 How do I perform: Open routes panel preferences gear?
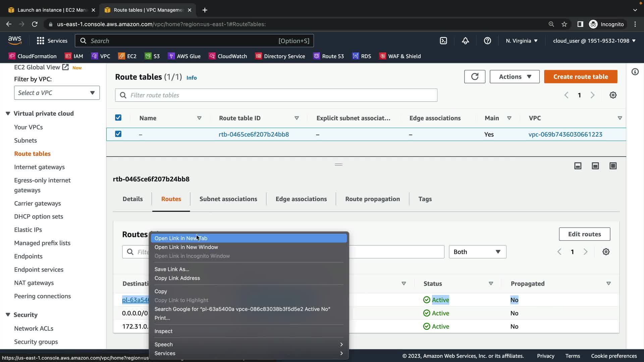(x=606, y=252)
